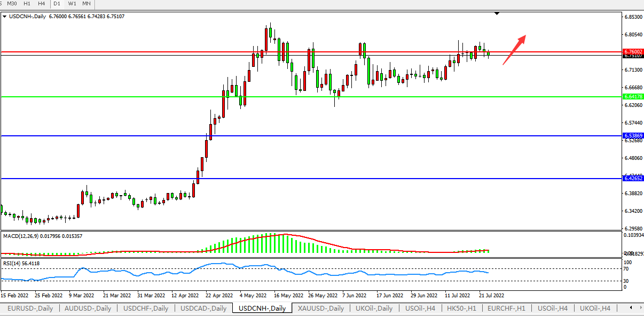The image size is (644, 316).
Task: Click the red 6.76002 price label
Action: (x=633, y=52)
